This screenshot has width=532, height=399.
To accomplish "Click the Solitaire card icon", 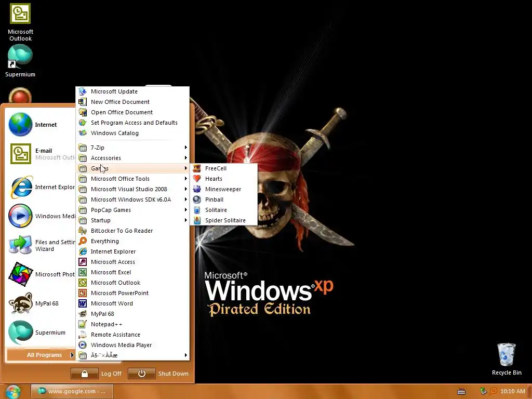I will click(x=197, y=210).
